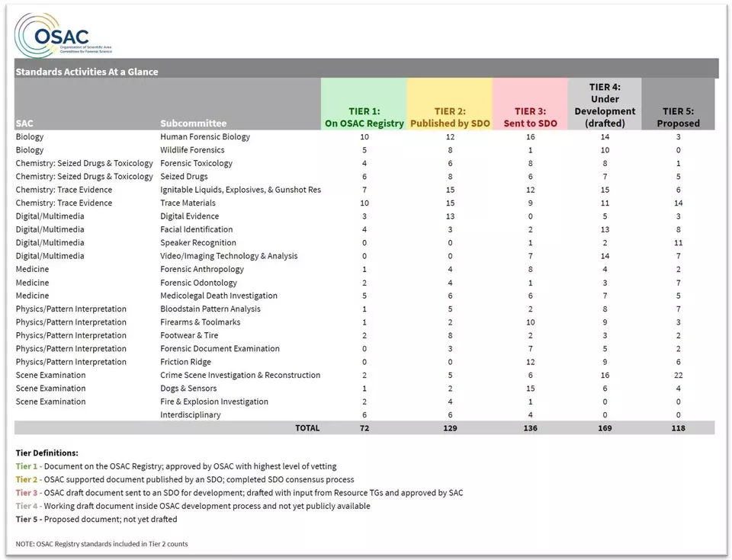The height and width of the screenshot is (560, 732).
Task: Select the 'Footwear & Tire' cell
Action: pyautogui.click(x=189, y=335)
